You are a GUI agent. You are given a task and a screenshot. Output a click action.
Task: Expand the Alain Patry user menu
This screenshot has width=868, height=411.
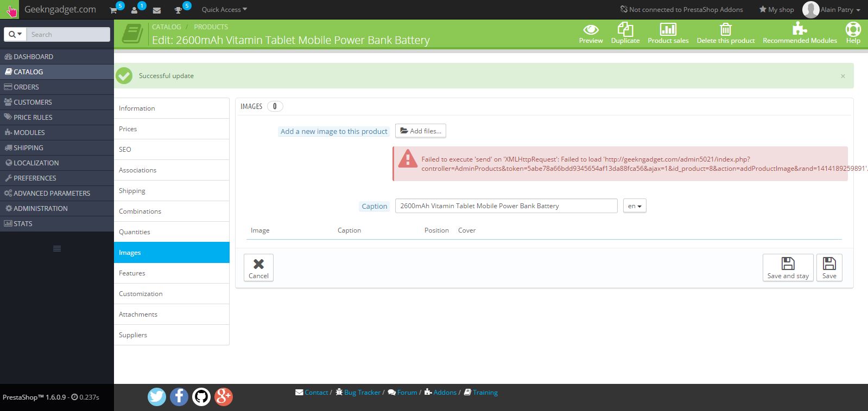pos(840,10)
